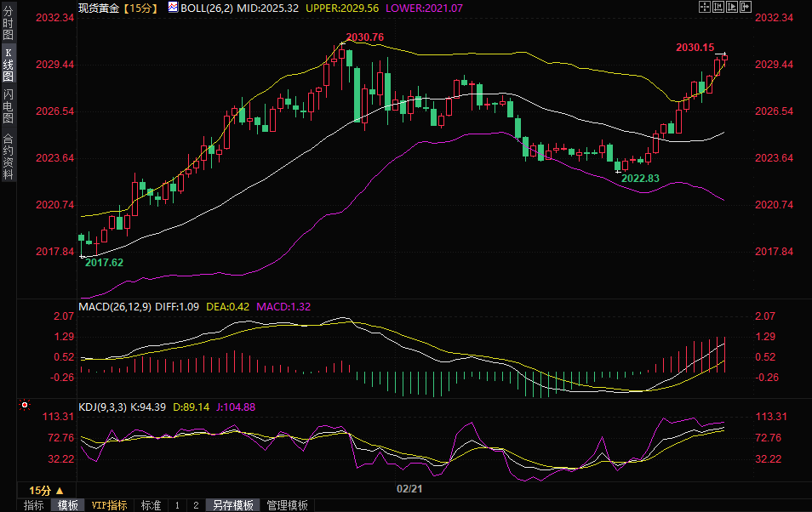Click the exit-arrow panel icon at top right
The image size is (812, 512).
pyautogui.click(x=746, y=7)
